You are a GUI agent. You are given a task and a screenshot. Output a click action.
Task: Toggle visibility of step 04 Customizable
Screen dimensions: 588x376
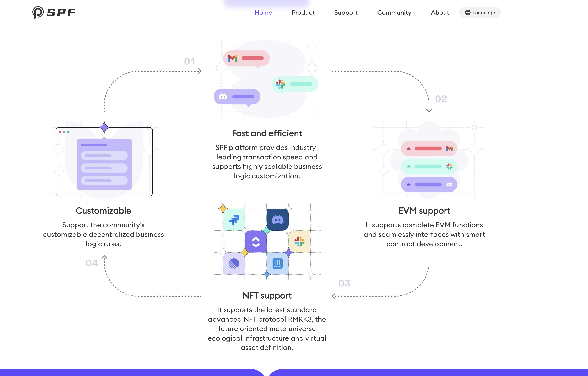(x=103, y=210)
